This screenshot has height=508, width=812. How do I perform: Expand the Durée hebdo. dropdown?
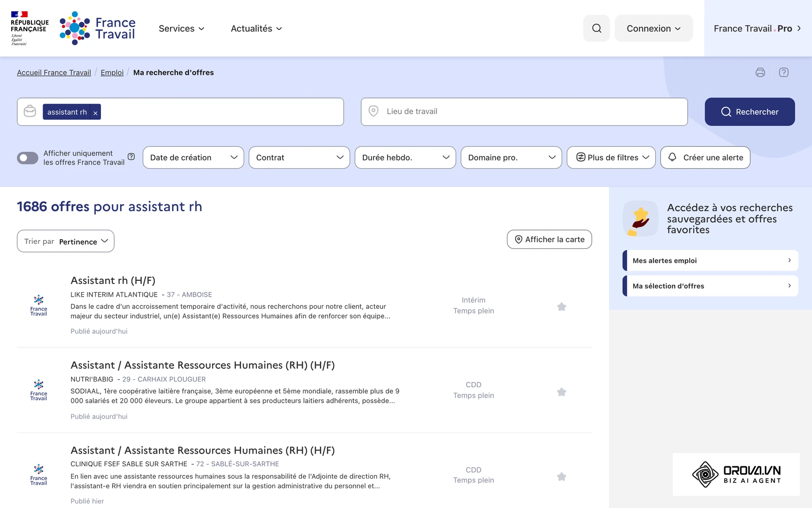point(405,157)
